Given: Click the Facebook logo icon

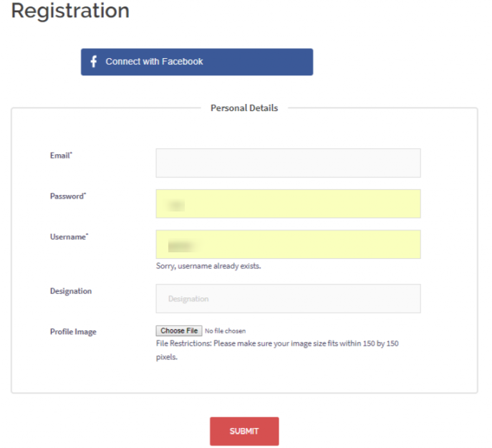Looking at the screenshot, I should 94,62.
